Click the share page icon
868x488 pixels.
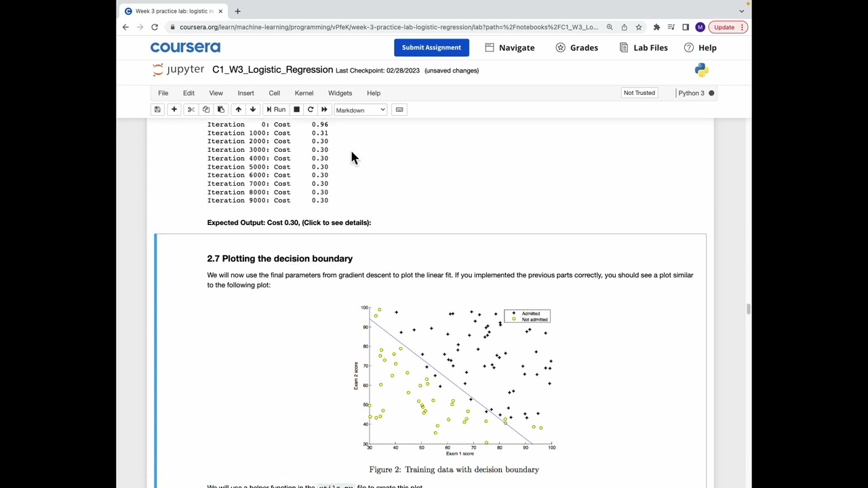(x=624, y=27)
